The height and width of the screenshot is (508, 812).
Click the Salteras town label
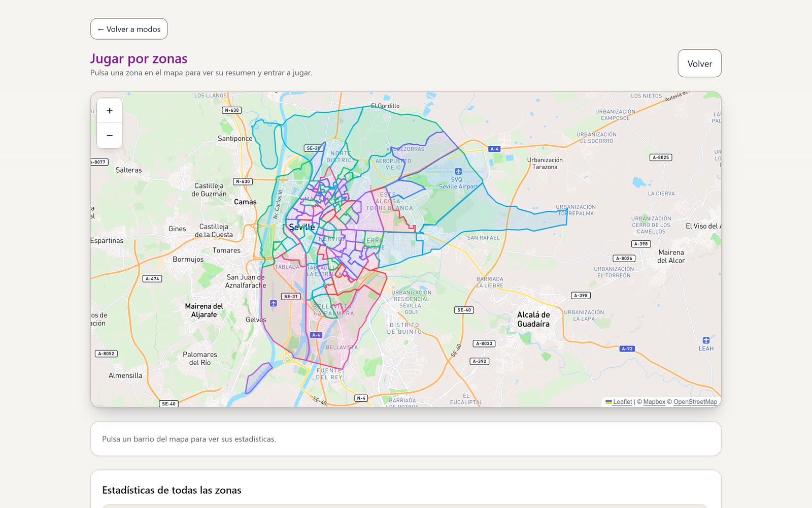(128, 170)
